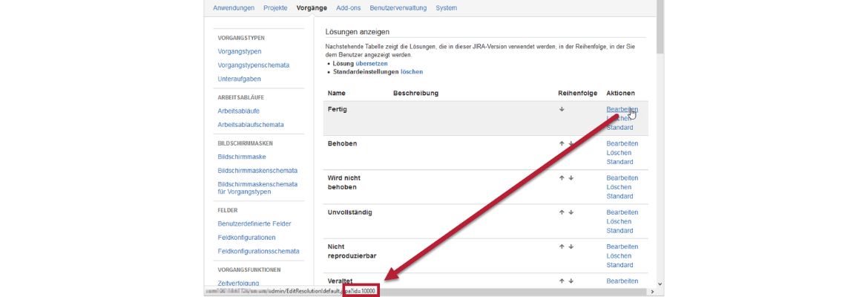Switch to Benutzerverwaltung tab
Image resolution: width=868 pixels, height=297 pixels.
[398, 8]
